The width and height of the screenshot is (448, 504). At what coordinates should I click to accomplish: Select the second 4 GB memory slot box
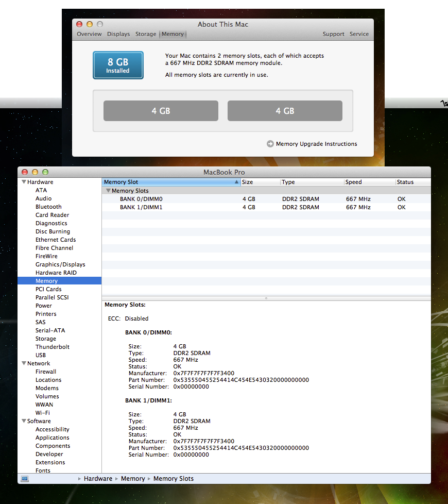[x=285, y=111]
